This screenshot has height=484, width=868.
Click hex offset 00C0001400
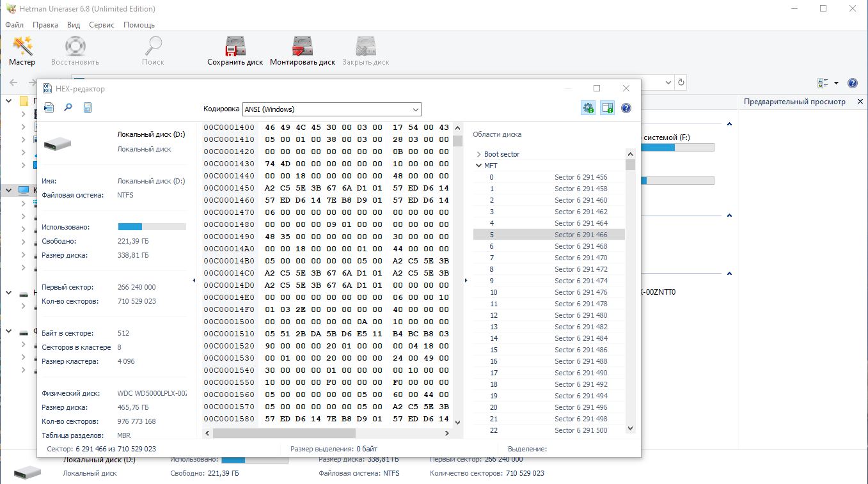229,127
